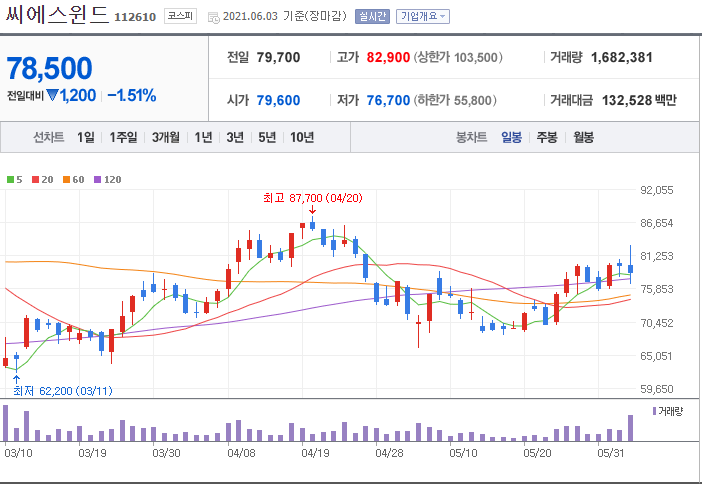Click the current price 78,500
702x484 pixels.
coord(49,68)
